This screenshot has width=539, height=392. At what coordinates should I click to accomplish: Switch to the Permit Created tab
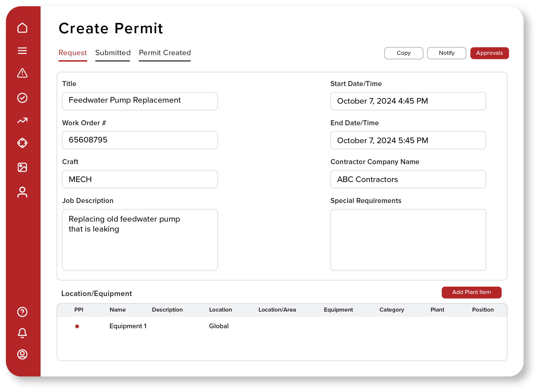click(164, 52)
